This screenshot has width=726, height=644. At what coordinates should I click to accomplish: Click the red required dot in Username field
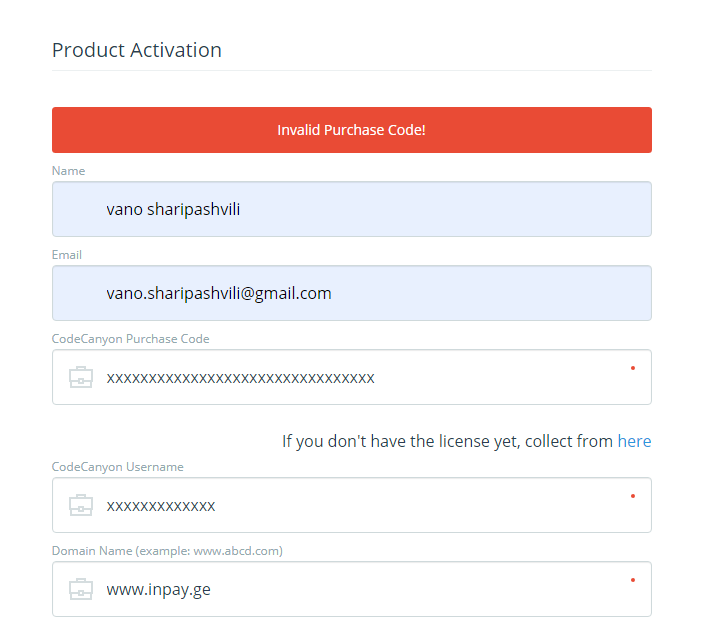click(x=632, y=496)
